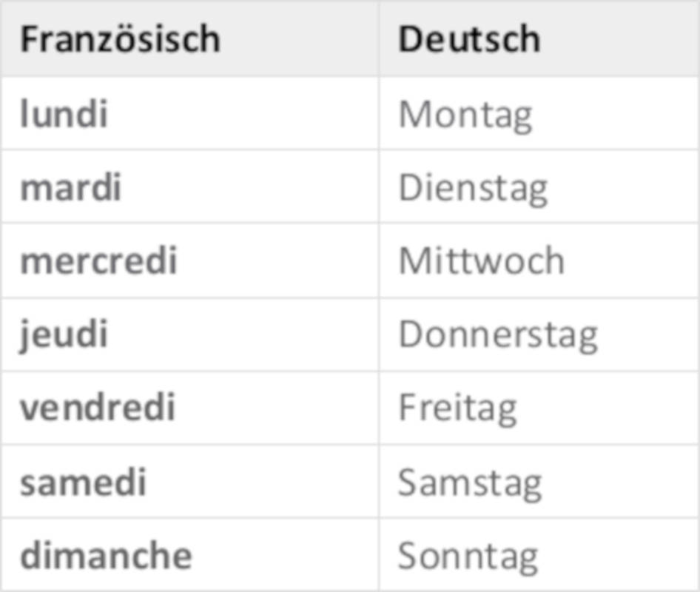
Task: Click the French translation of Freitag
Action: [x=98, y=407]
